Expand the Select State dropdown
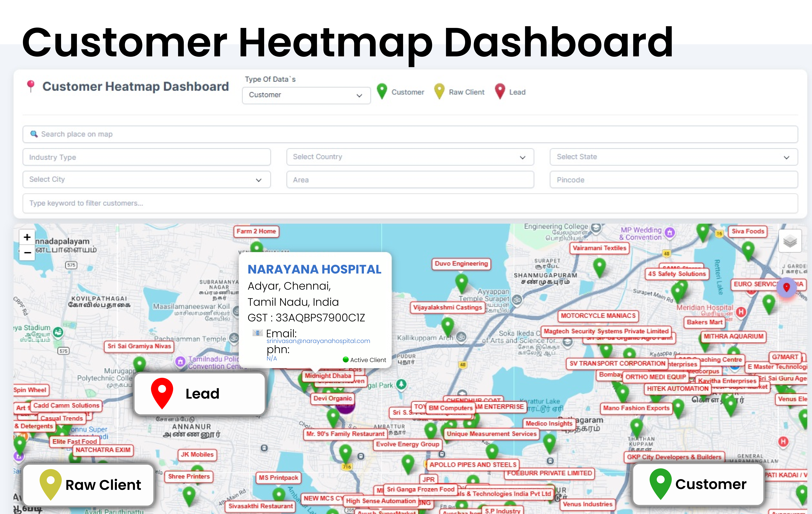Screen dimensions: 812x514 click(673, 157)
